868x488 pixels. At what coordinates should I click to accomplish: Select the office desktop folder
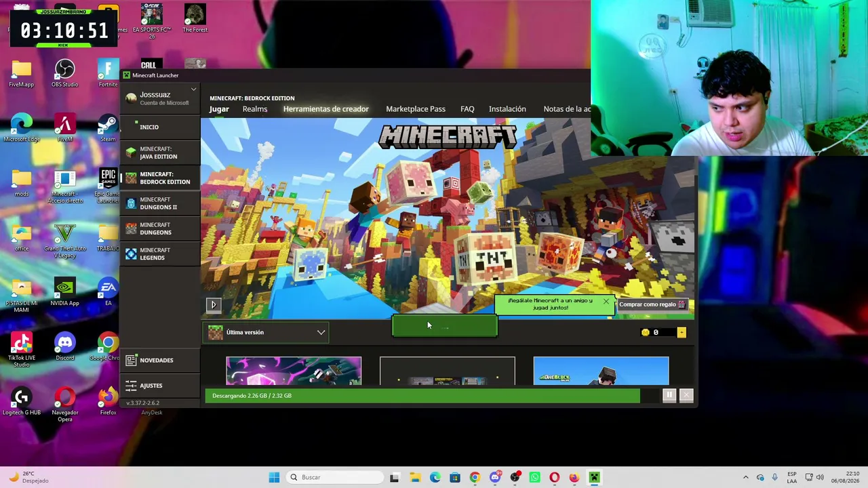(x=22, y=238)
